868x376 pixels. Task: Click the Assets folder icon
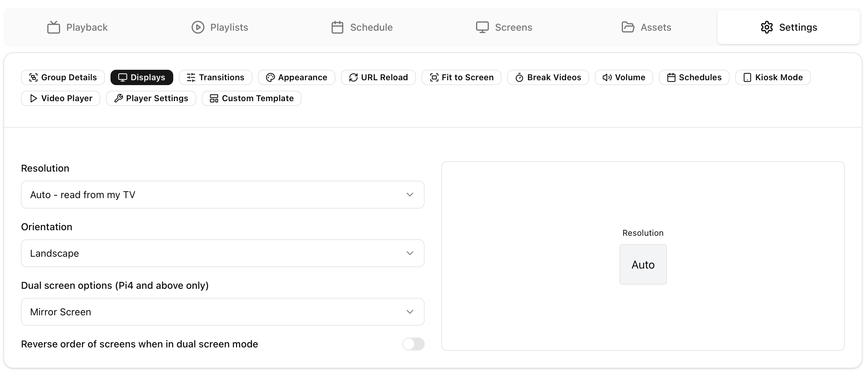pos(628,27)
